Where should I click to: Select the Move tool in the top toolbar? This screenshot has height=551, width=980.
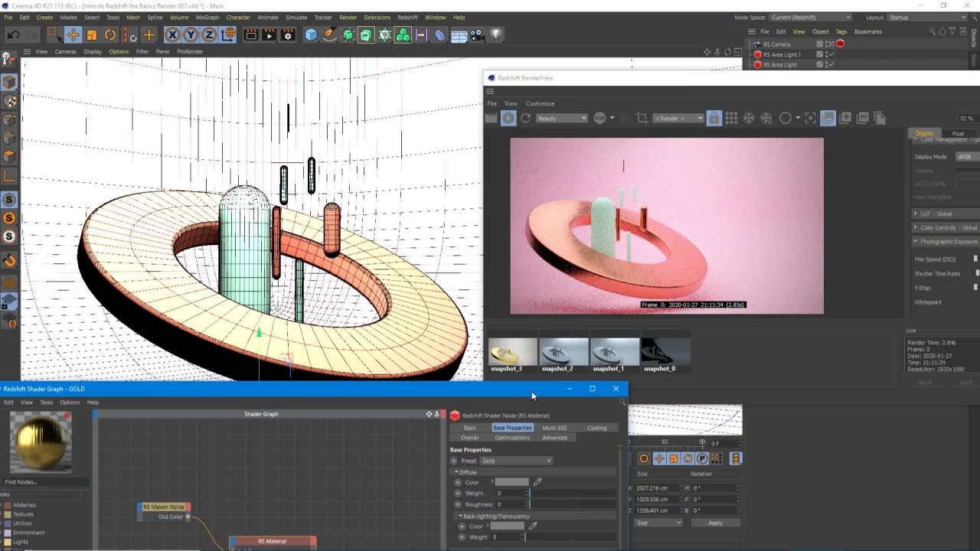(x=73, y=34)
